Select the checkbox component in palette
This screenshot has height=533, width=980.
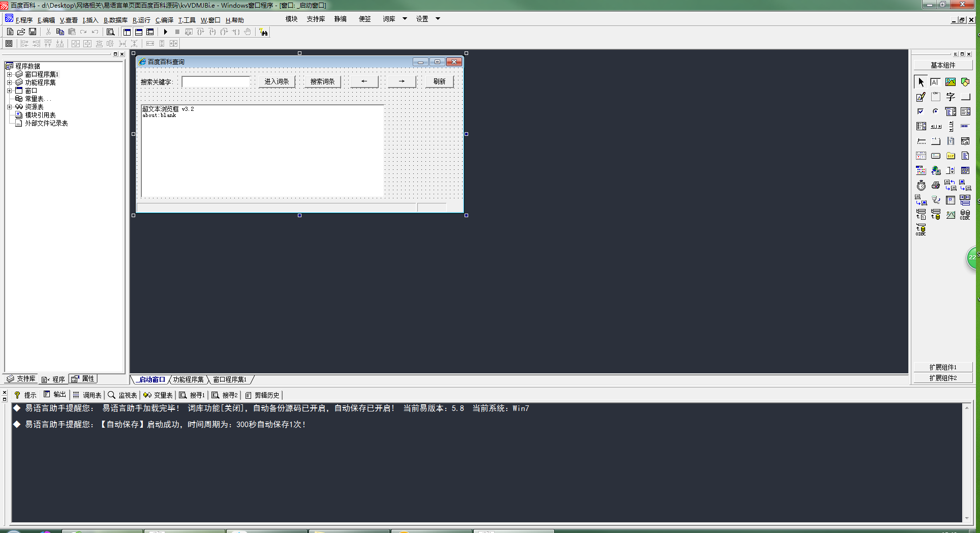[921, 111]
